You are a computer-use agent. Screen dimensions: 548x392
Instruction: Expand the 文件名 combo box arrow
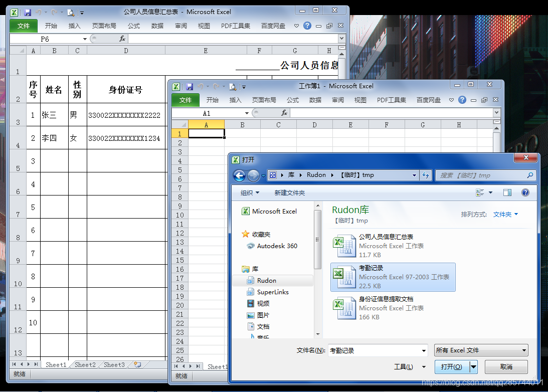click(424, 350)
